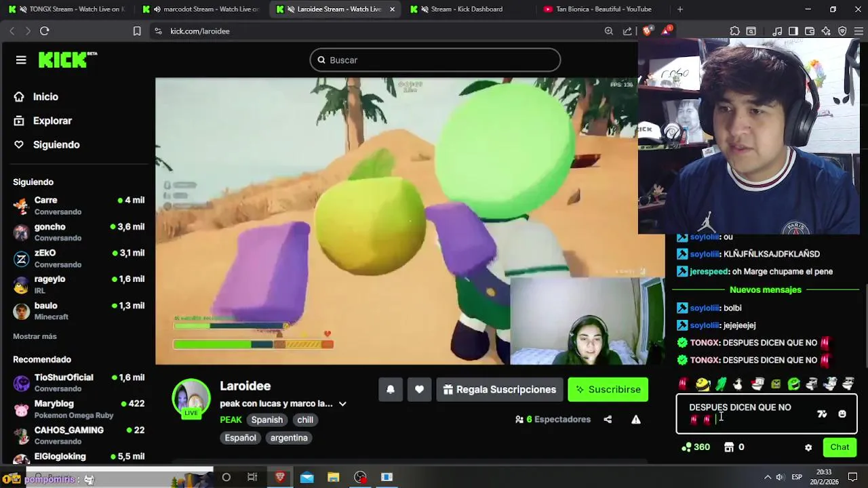Open the Kick hamburger menu
The width and height of the screenshot is (868, 488).
(21, 60)
